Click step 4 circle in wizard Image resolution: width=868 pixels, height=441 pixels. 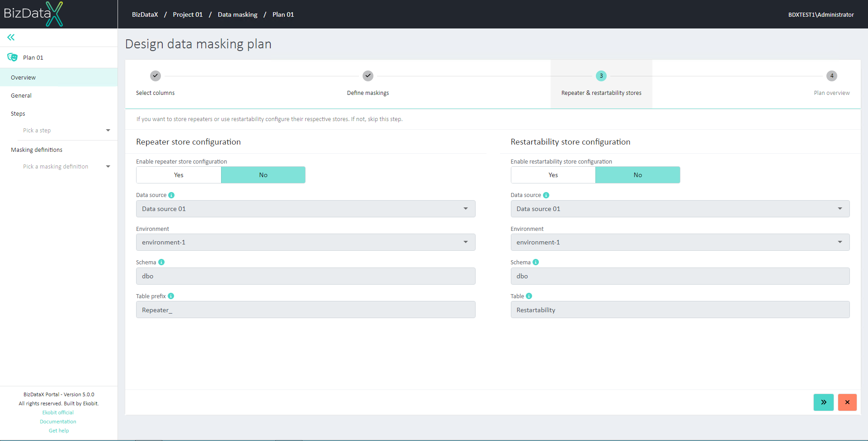(x=832, y=75)
